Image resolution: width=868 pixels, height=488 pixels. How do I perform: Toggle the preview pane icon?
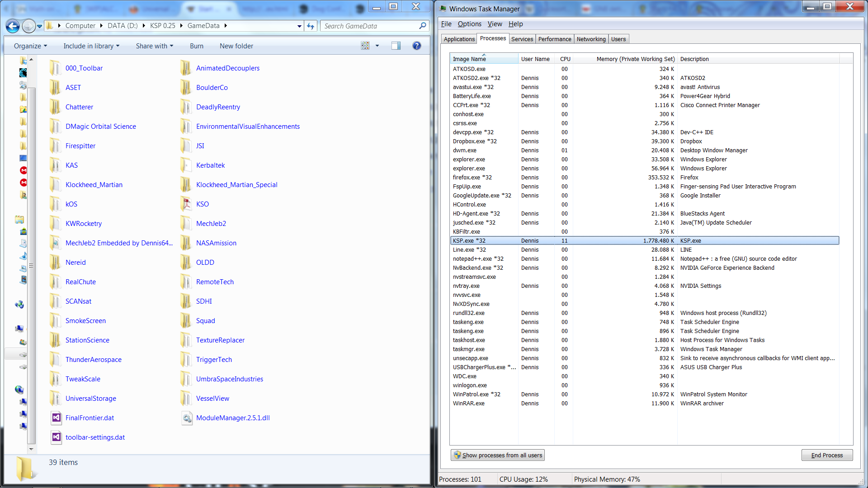(x=396, y=46)
